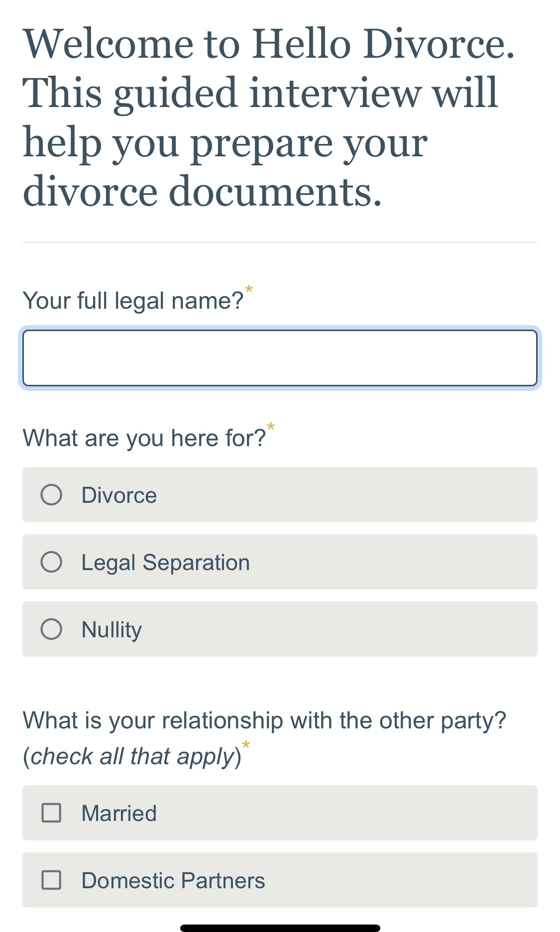
Task: Click the asterisk beside the legal name label
Action: [x=249, y=289]
